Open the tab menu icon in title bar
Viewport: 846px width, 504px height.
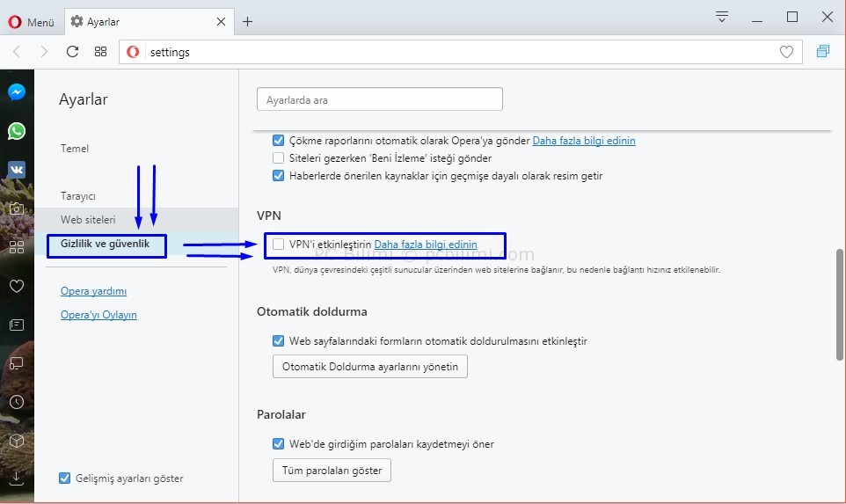point(722,17)
